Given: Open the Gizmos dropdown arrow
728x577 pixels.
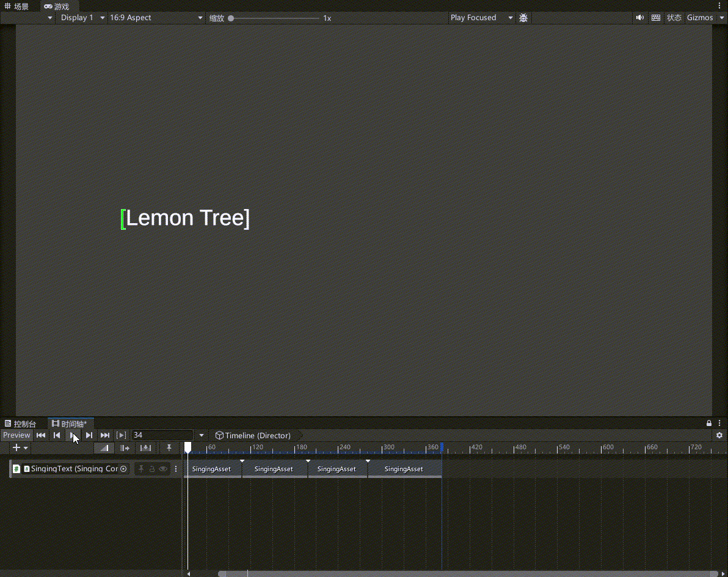Looking at the screenshot, I should click(721, 18).
